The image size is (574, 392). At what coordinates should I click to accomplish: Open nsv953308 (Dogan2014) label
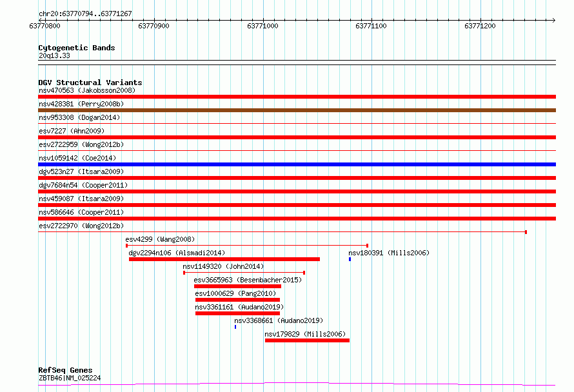[x=79, y=117]
